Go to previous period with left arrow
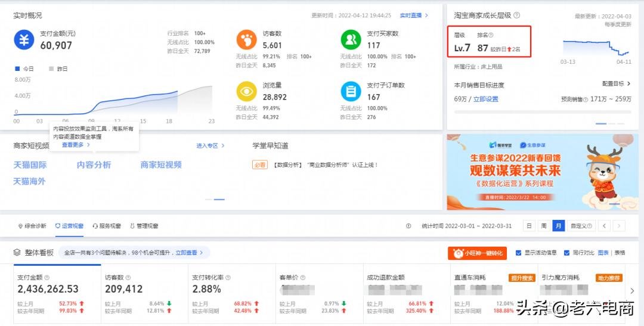The height and width of the screenshot is (326, 644). pos(604,226)
